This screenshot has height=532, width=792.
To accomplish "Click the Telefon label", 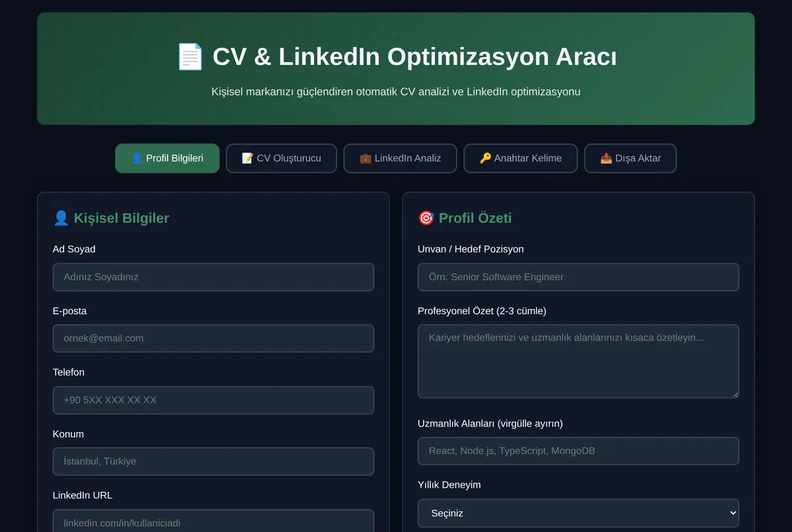I will click(69, 372).
